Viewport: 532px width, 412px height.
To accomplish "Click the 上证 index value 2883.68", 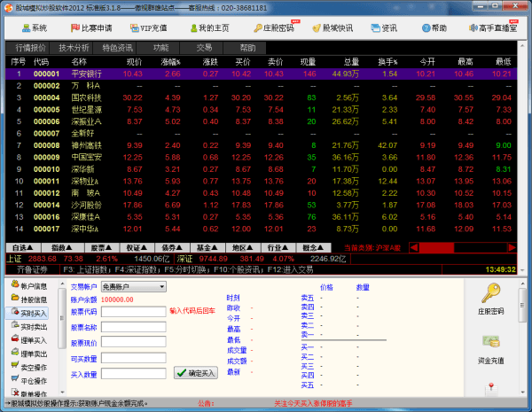I will point(42,259).
